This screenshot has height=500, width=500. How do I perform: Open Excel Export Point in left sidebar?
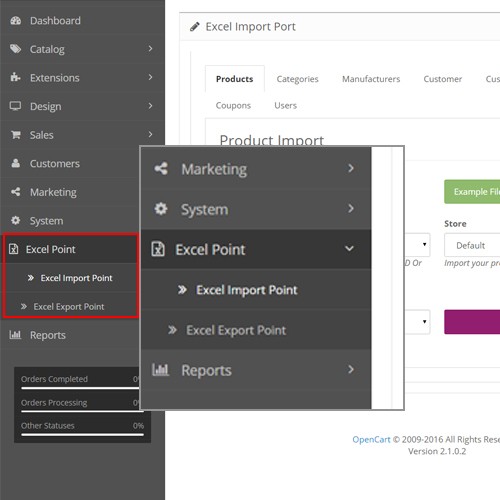(70, 306)
